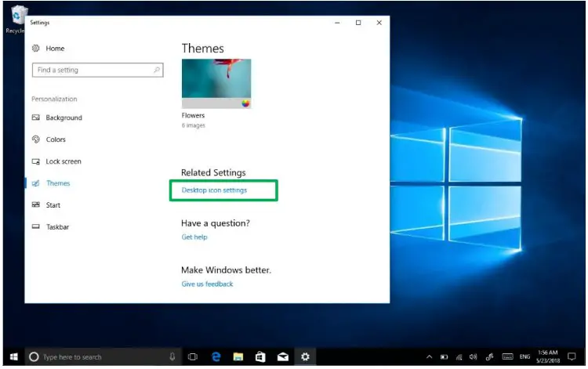The image size is (588, 369).
Task: Open the Windows Start menu
Action: point(14,357)
